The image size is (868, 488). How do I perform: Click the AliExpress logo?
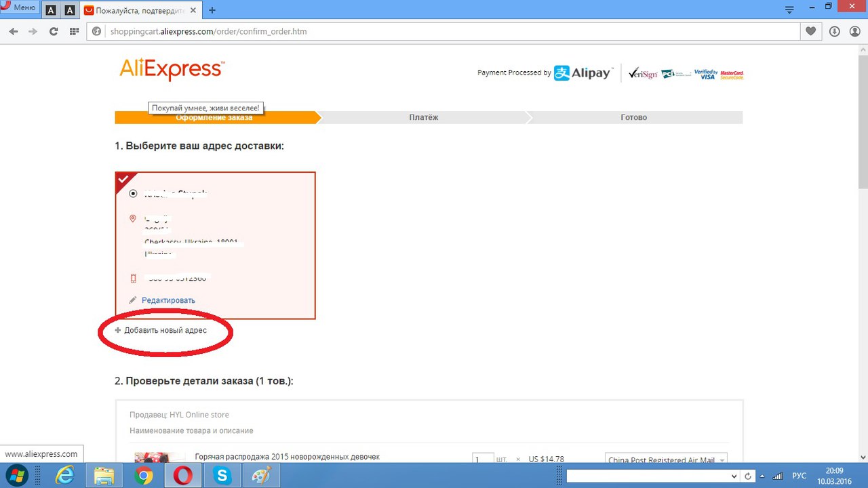(172, 70)
